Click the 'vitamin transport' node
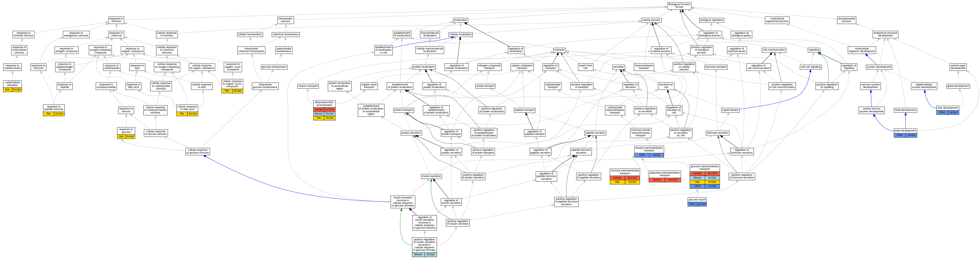980x259 pixels. click(x=308, y=86)
